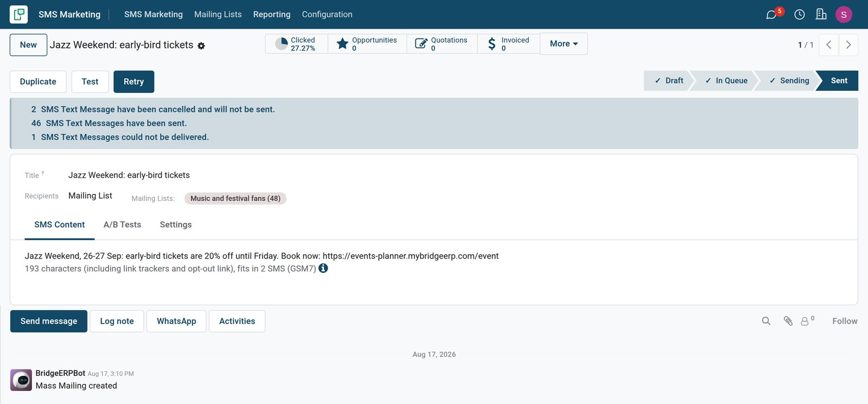868x404 pixels.
Task: Click the Retry button
Action: point(133,81)
